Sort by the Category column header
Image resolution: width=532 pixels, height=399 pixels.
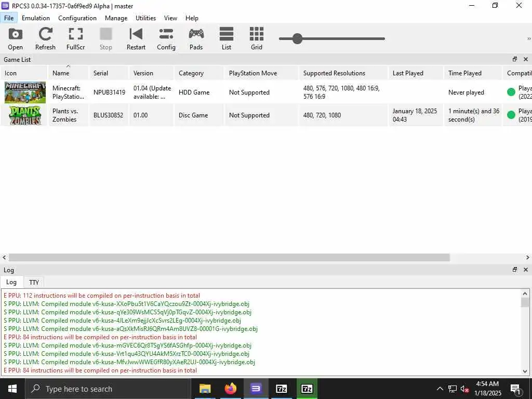click(199, 73)
